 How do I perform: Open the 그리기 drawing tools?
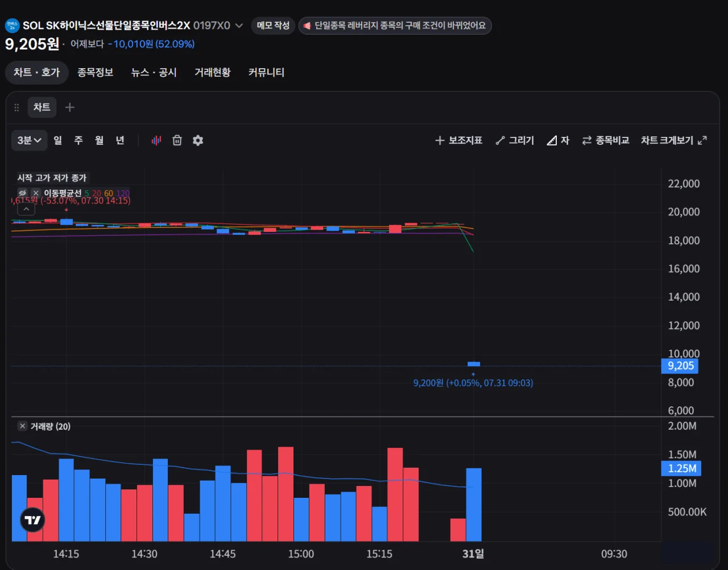coord(515,140)
